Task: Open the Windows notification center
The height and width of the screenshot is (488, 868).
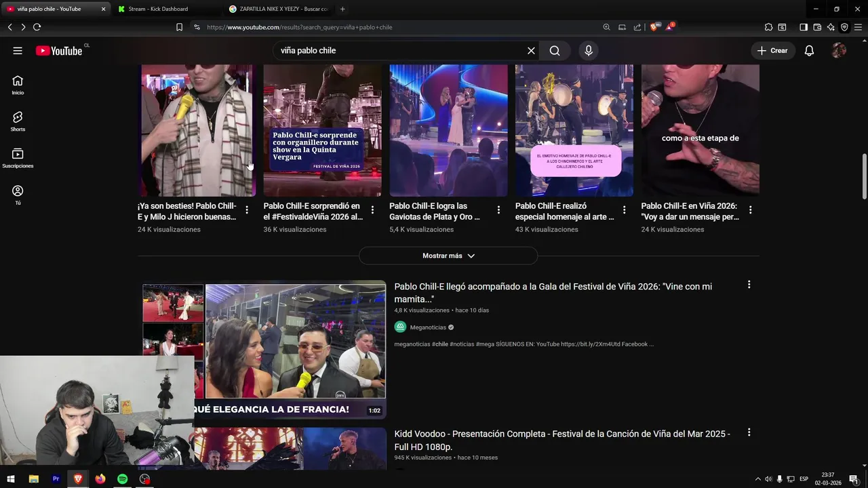Action: [x=854, y=479]
